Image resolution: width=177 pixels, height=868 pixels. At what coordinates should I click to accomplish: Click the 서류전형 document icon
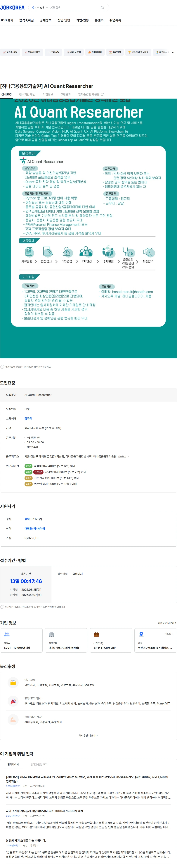coord(29,252)
